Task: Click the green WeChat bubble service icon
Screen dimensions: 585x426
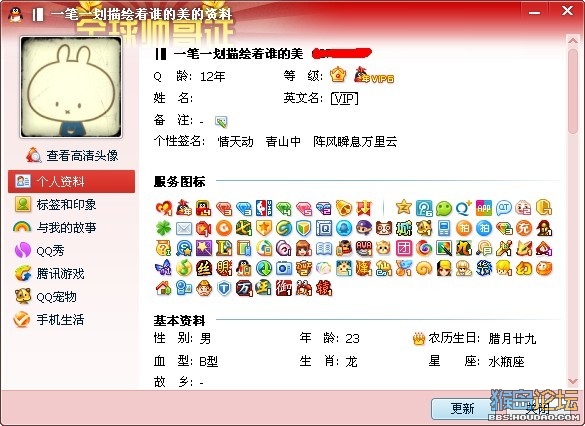Action: point(444,208)
